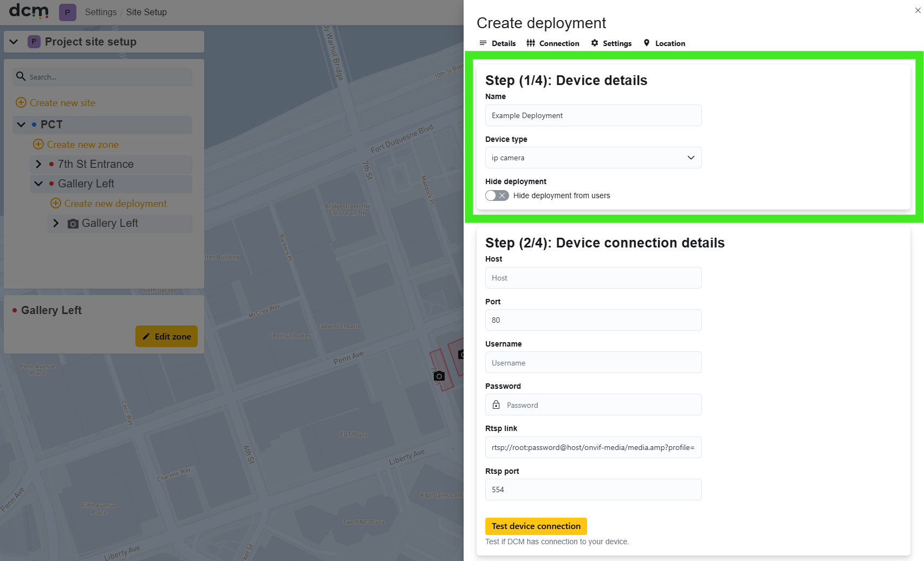The width and height of the screenshot is (924, 561).
Task: Click the Location tab pin icon
Action: (x=647, y=43)
